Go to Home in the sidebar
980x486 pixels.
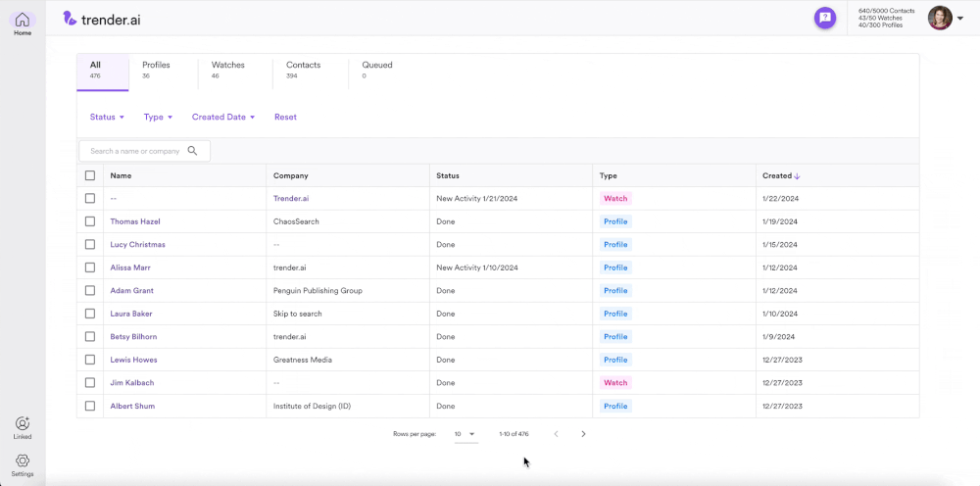click(x=22, y=24)
